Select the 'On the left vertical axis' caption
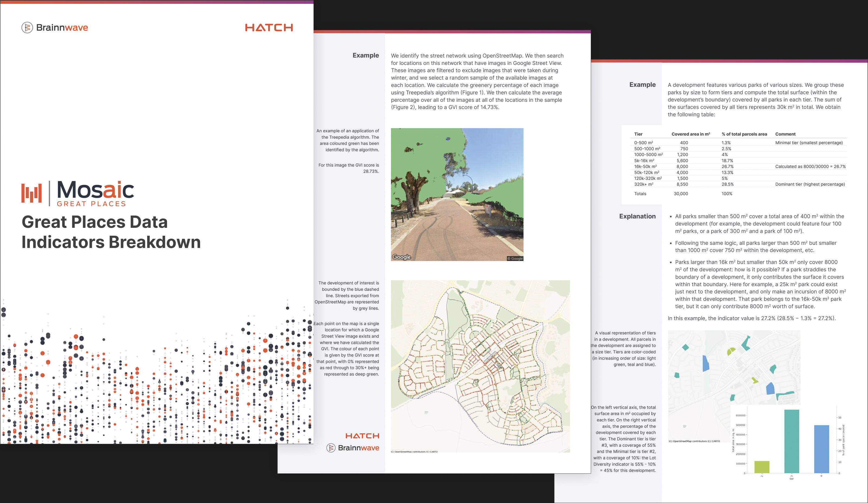This screenshot has width=868, height=503. (x=623, y=439)
